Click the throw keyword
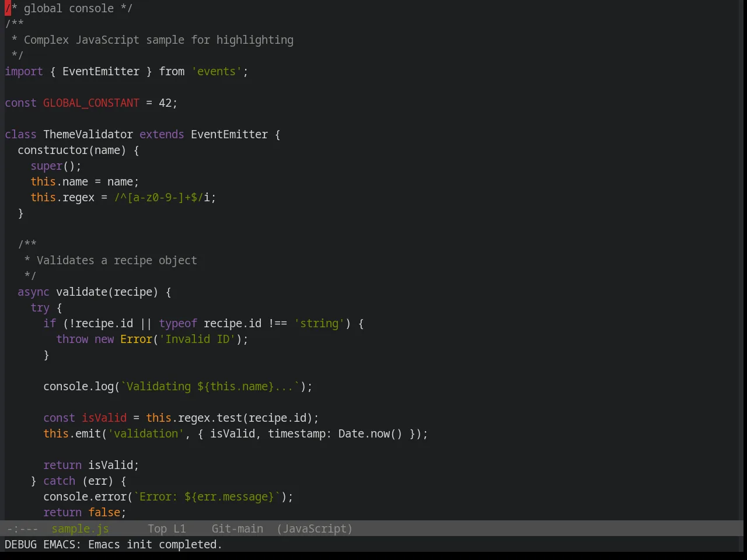This screenshot has width=747, height=560. pos(72,339)
